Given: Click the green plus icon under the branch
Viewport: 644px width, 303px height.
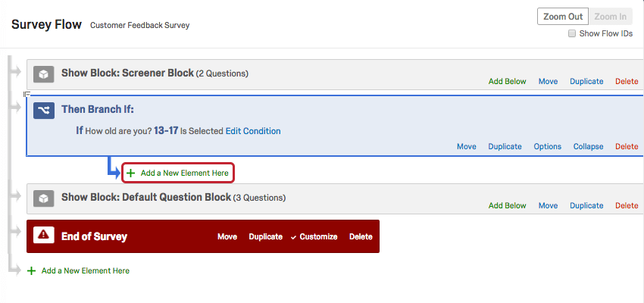Looking at the screenshot, I should (x=131, y=173).
